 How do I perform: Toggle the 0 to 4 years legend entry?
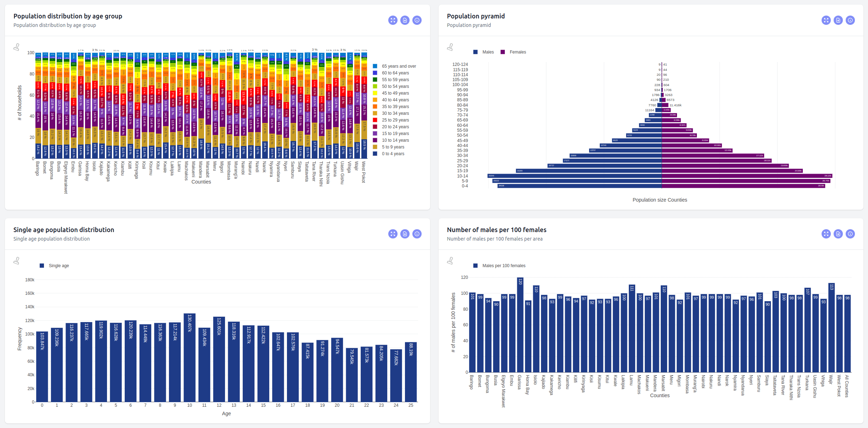click(388, 154)
